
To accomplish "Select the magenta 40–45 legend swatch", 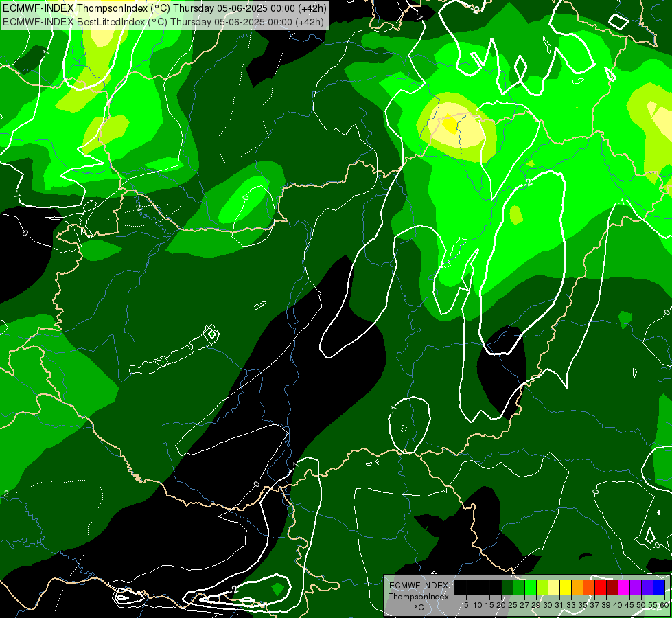I will (624, 587).
